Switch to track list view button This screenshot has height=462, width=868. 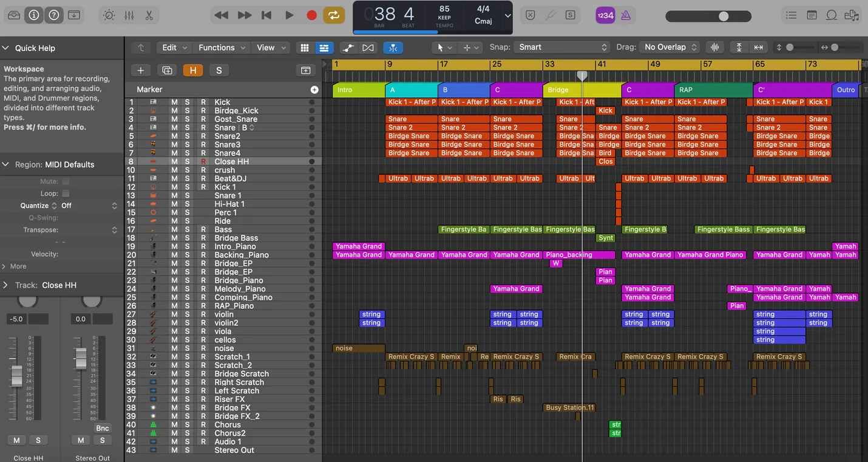tap(324, 47)
